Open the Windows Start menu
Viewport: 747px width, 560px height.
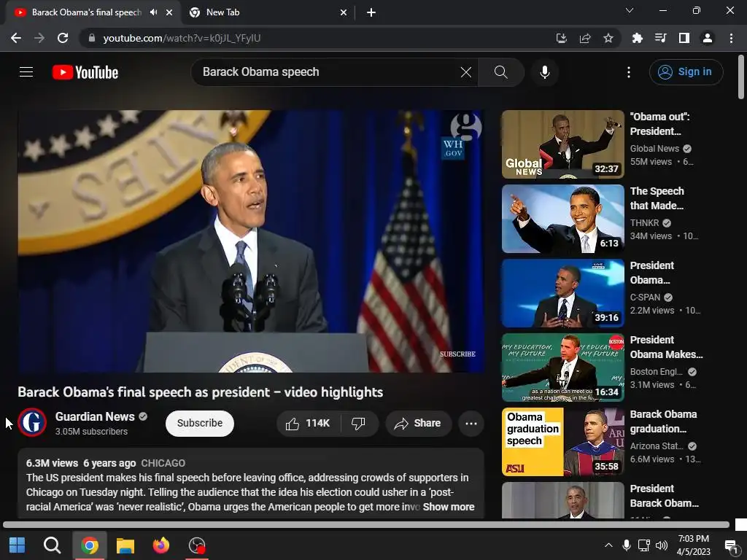(x=18, y=545)
